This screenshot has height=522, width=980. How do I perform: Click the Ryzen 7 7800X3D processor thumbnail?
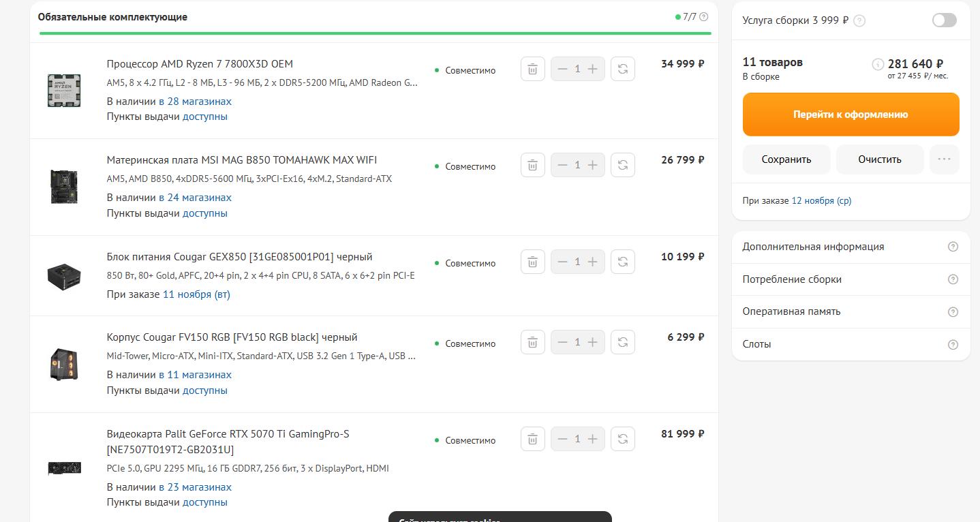click(64, 90)
